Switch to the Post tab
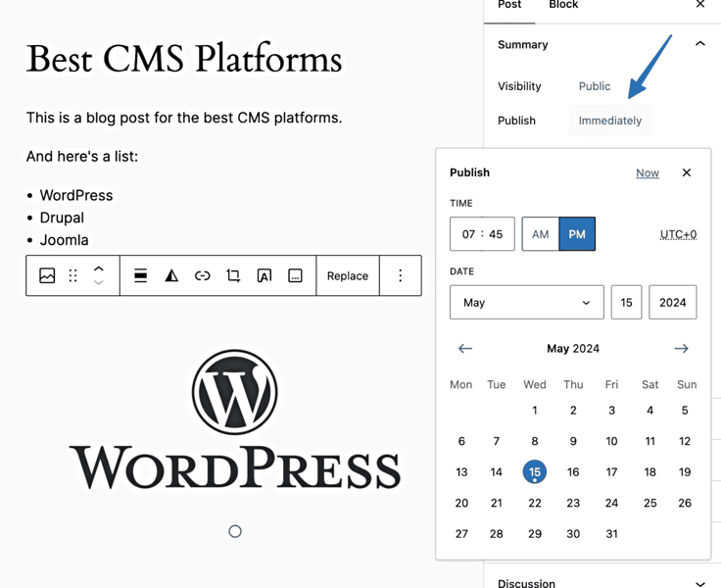Viewport: 721px width, 588px height. point(509,5)
